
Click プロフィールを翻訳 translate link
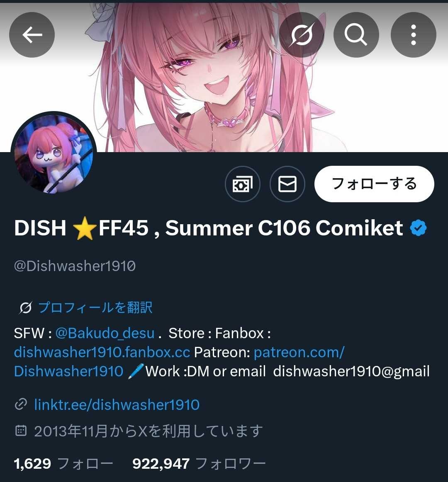pyautogui.click(x=95, y=308)
